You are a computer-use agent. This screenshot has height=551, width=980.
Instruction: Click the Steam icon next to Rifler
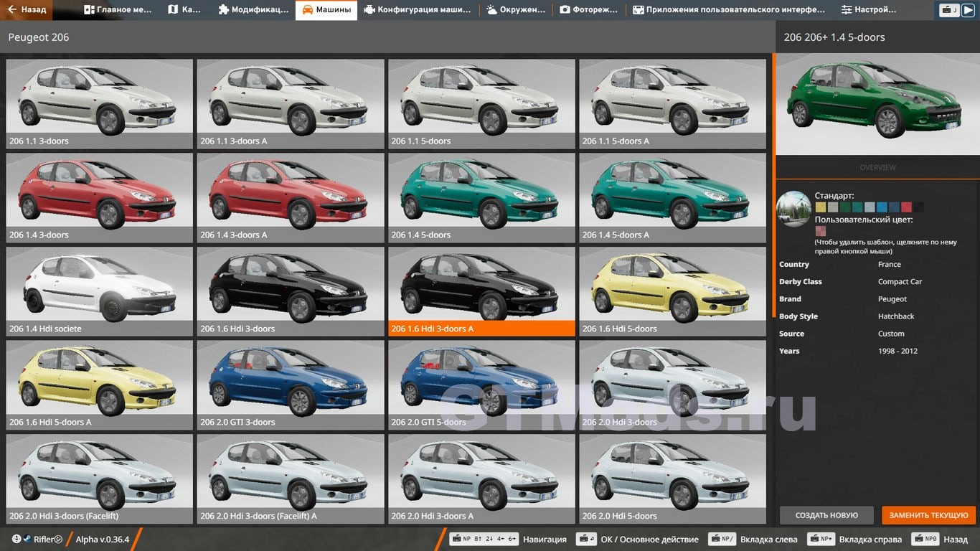(27, 540)
